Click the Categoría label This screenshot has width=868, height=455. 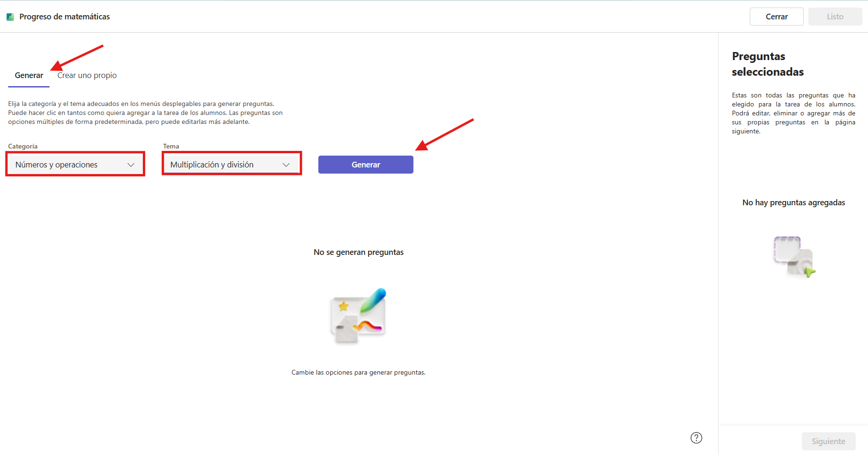[23, 146]
